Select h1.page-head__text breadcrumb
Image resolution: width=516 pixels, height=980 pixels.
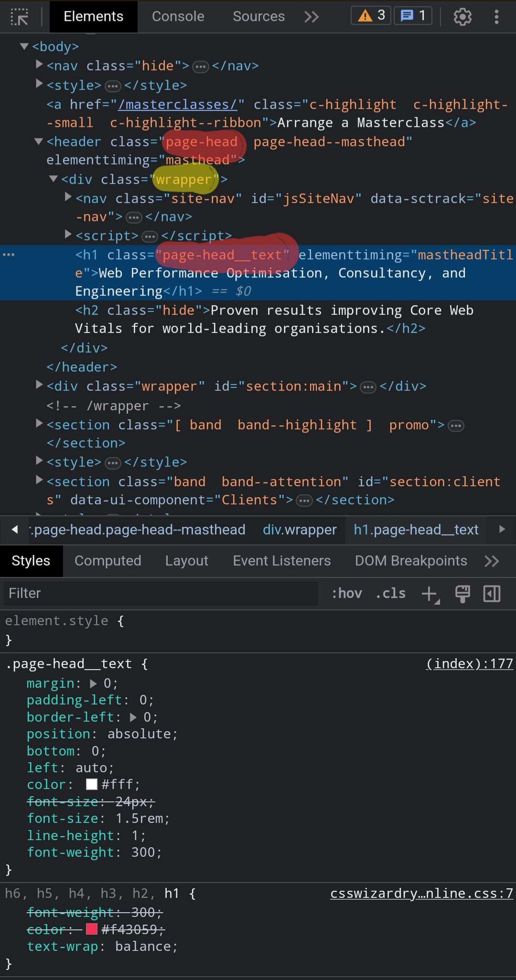[416, 530]
